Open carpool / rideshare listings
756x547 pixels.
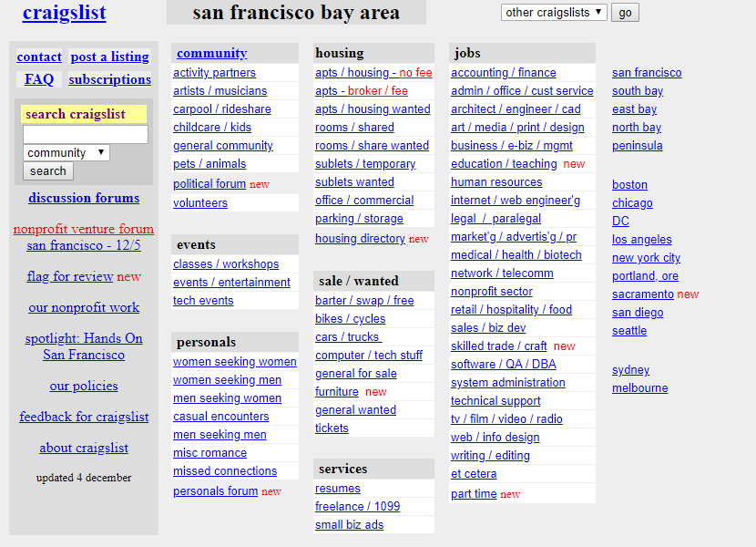point(221,109)
